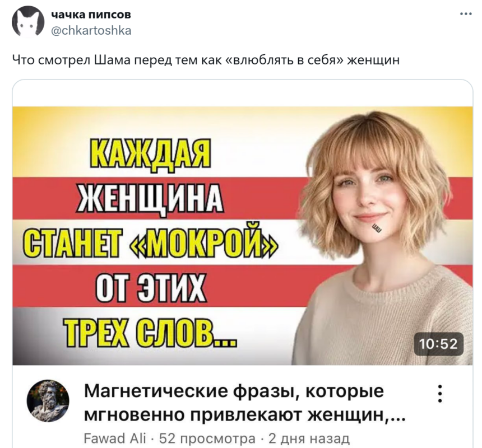
Task: Click the cat profile avatar of чачка пипсов
Action: pos(28,22)
